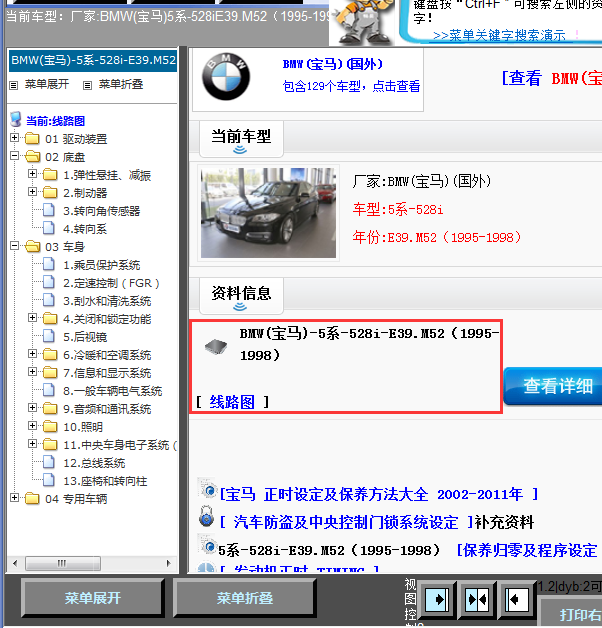Click the view control right-arrow panel icon

pyautogui.click(x=436, y=600)
